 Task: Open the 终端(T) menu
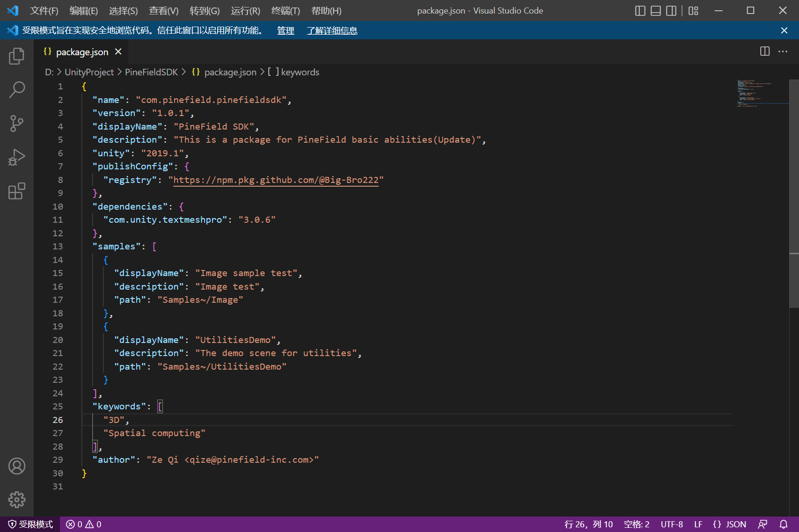286,11
